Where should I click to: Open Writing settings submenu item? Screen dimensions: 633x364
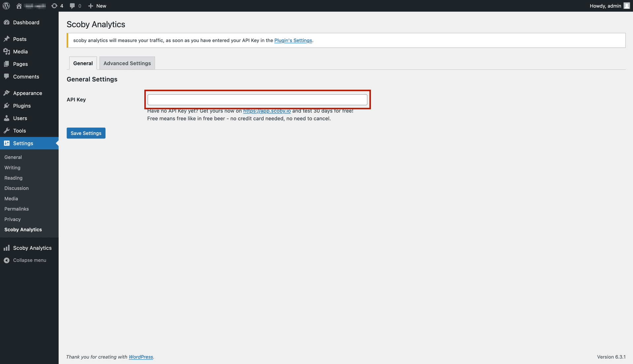tap(13, 167)
